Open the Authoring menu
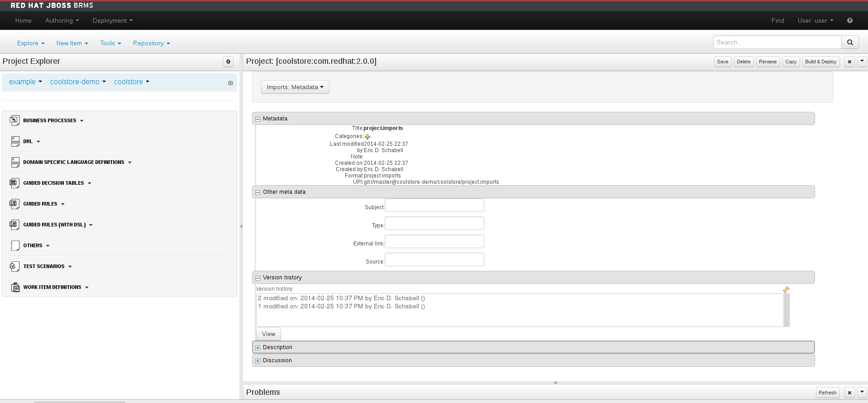868x403 pixels. click(x=62, y=20)
